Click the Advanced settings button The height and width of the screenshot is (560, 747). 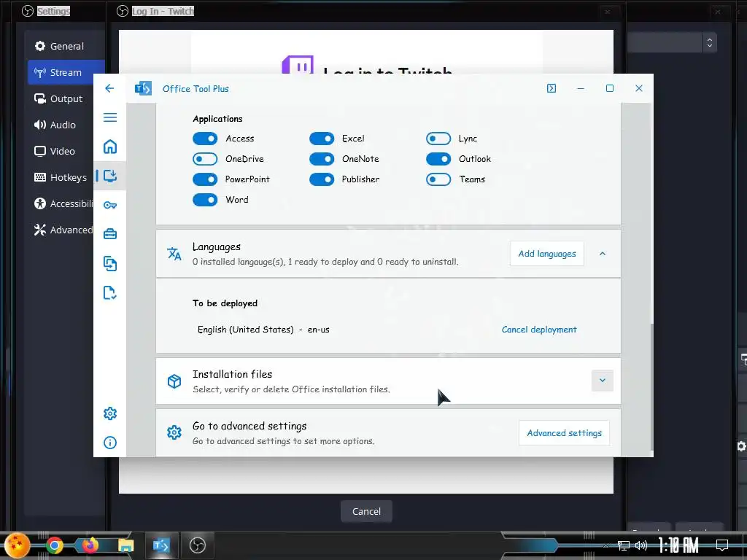click(x=564, y=433)
